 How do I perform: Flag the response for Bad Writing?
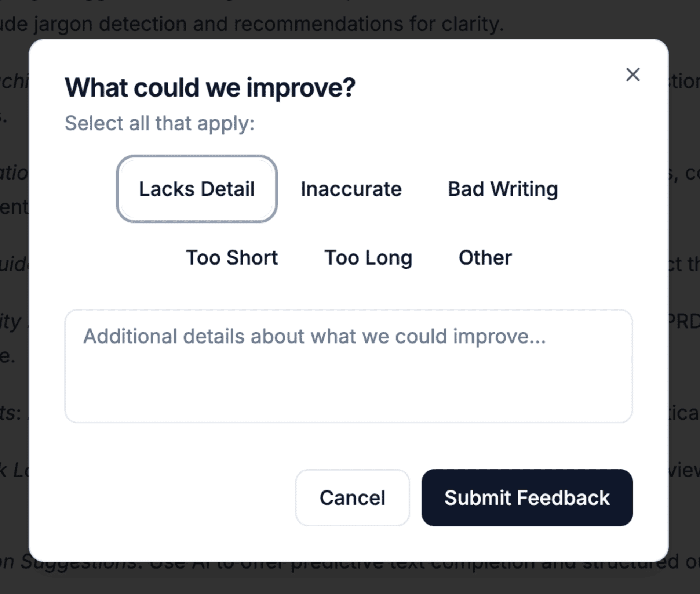[x=503, y=189]
